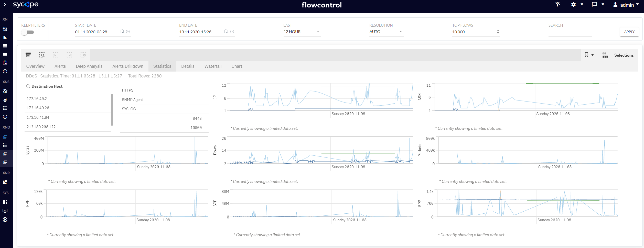Screen dimensions: 644x248
Task: Click the XN edit-chart sidebar icon
Action: pyautogui.click(x=5, y=29)
